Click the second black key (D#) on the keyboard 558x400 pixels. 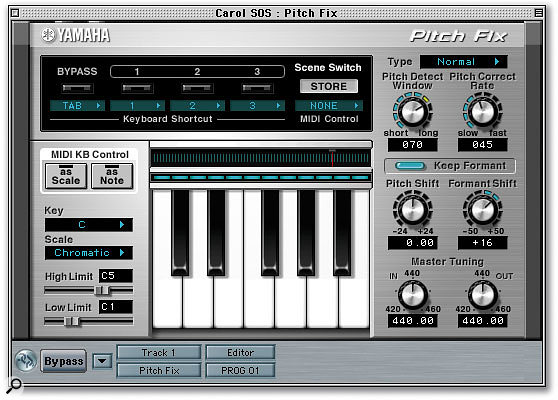tap(216, 233)
